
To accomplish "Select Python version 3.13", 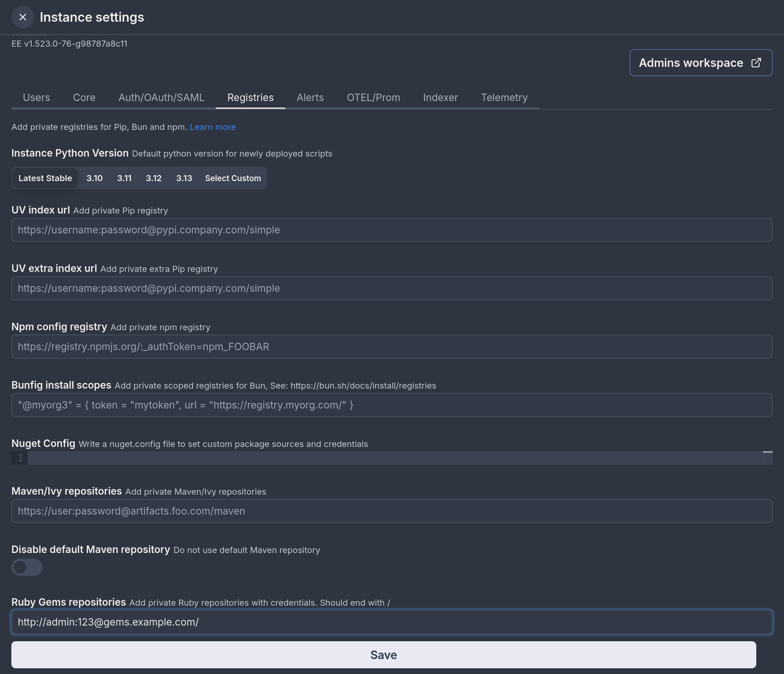I will pos(184,178).
